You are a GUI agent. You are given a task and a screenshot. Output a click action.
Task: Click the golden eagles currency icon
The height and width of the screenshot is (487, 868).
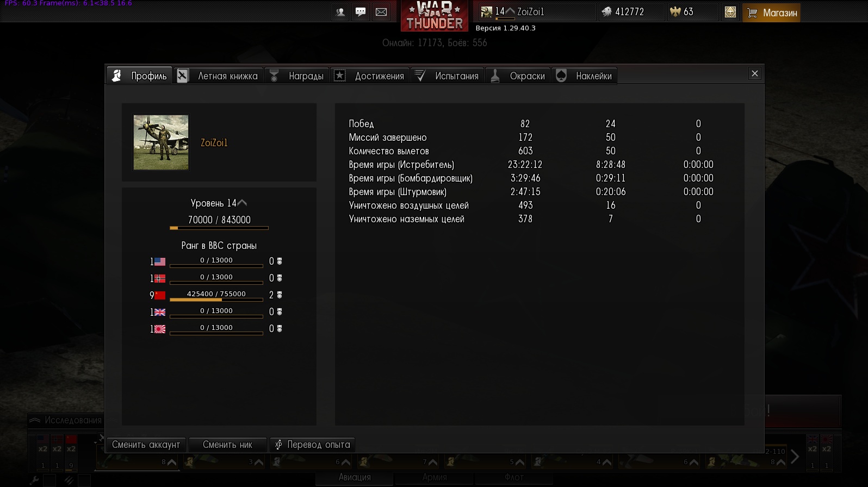(x=675, y=11)
